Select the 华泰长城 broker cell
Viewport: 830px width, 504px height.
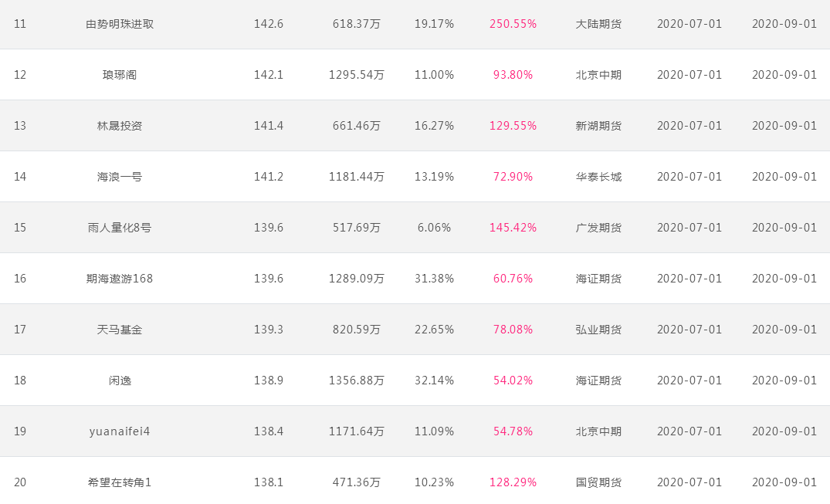tap(598, 177)
